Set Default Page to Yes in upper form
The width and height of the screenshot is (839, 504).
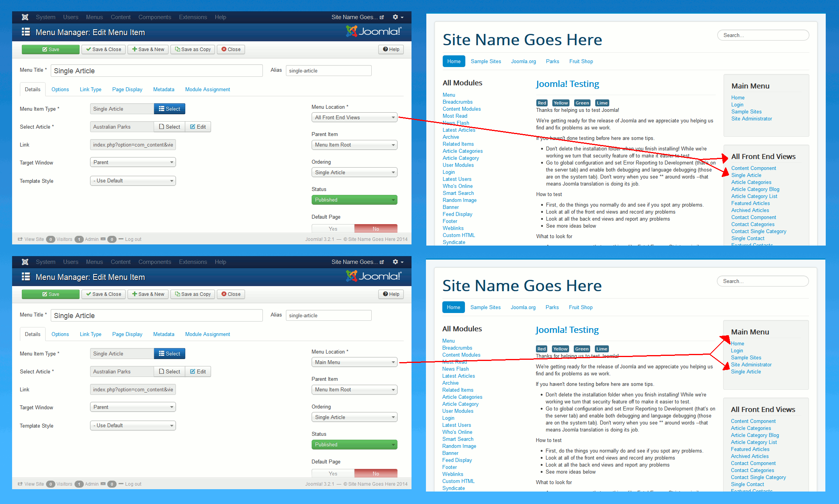[333, 229]
